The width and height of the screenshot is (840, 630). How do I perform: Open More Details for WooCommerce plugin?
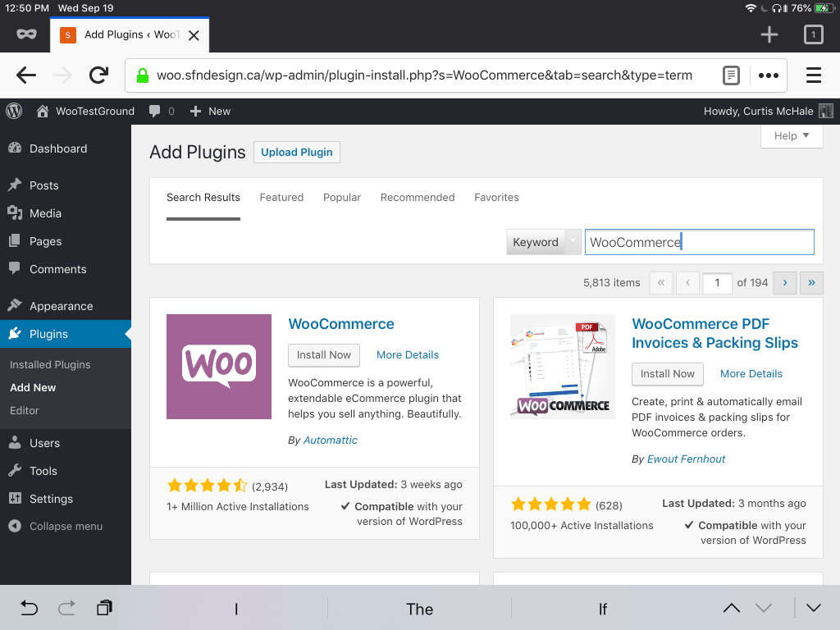pyautogui.click(x=407, y=355)
